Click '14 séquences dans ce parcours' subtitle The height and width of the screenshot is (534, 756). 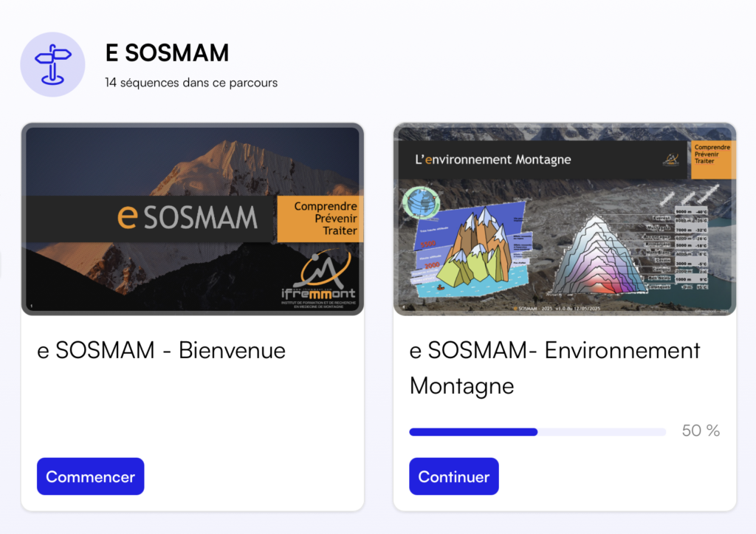click(x=191, y=83)
